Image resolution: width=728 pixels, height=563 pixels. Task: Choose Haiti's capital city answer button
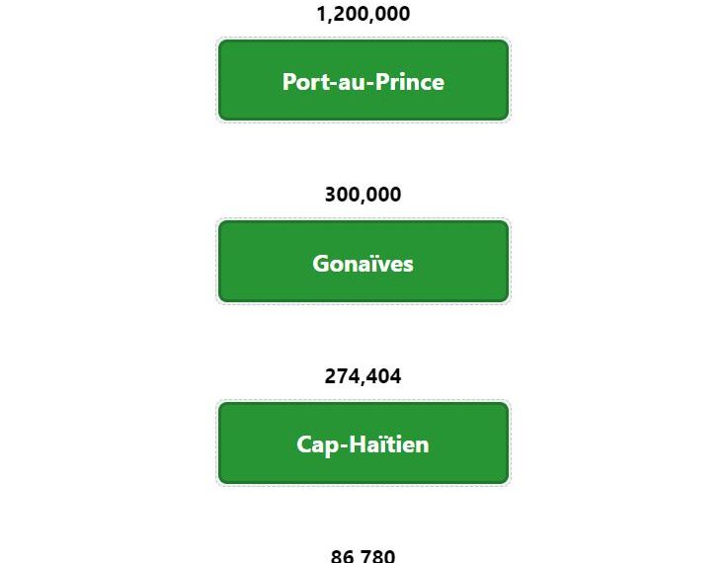pyautogui.click(x=364, y=80)
